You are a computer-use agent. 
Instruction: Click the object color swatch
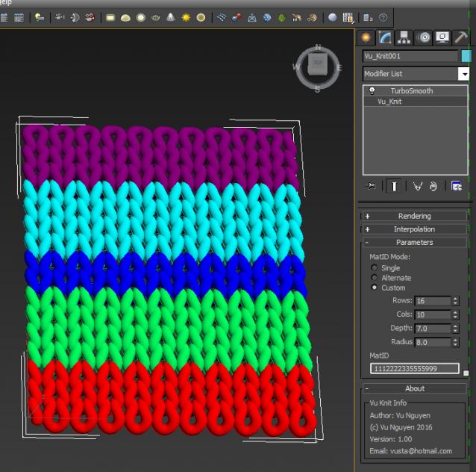466,56
